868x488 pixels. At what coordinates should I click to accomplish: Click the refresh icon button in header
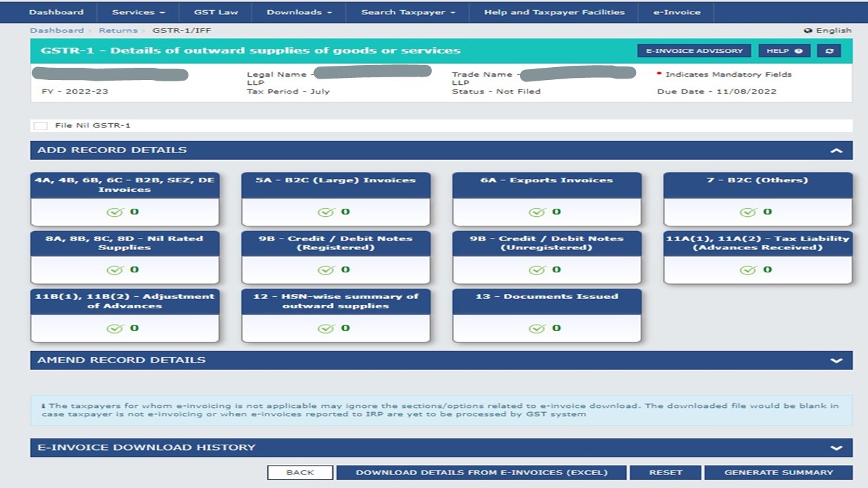click(829, 51)
